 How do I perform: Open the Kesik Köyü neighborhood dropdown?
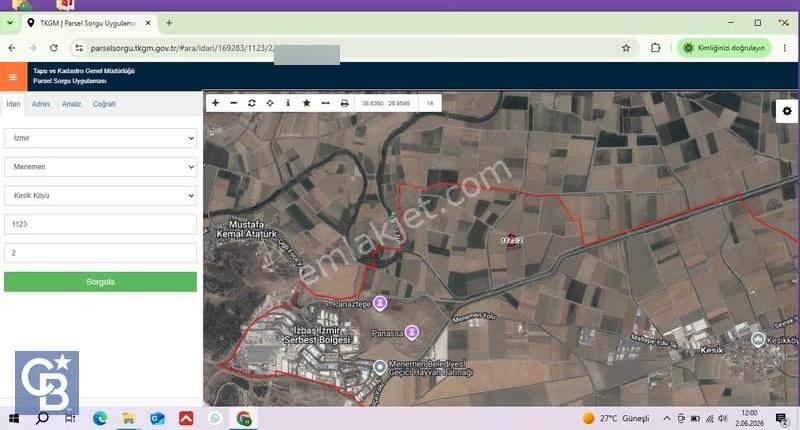(100, 195)
